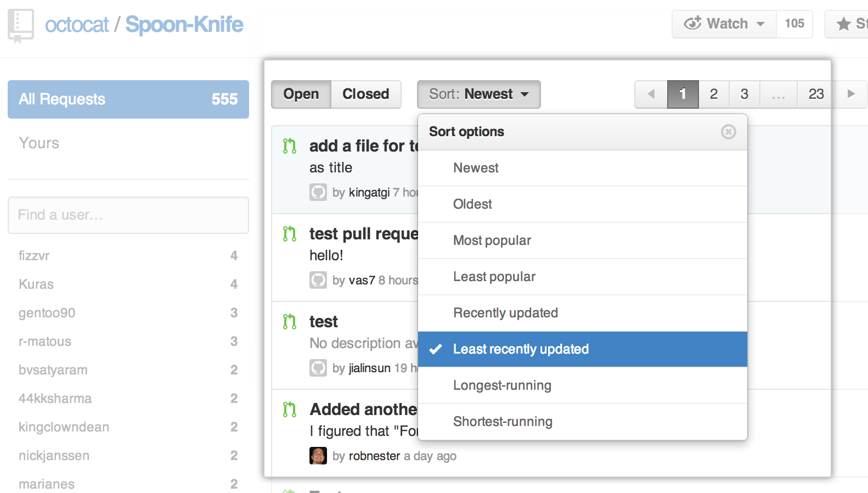Click the repository book icon

point(20,25)
